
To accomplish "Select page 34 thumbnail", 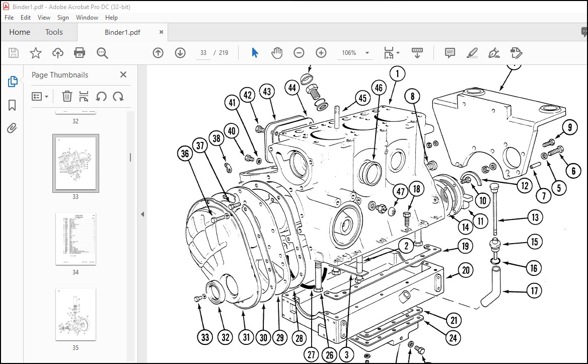I will tap(76, 239).
